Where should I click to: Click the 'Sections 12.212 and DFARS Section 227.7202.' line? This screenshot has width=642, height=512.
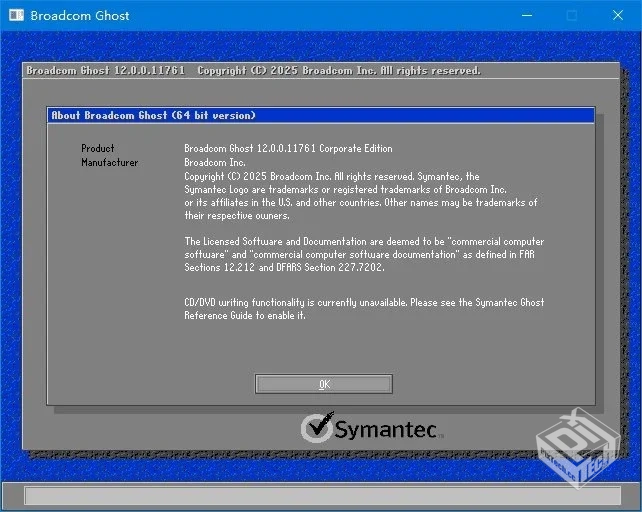pos(284,267)
